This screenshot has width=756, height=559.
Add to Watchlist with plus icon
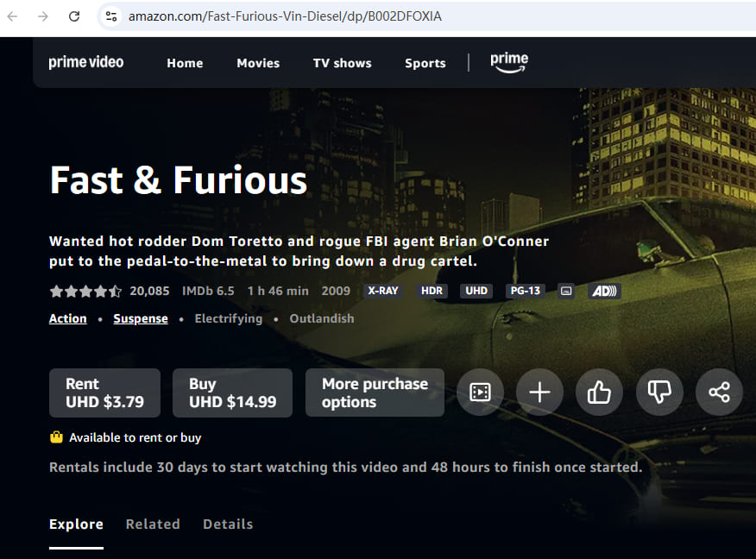tap(539, 393)
